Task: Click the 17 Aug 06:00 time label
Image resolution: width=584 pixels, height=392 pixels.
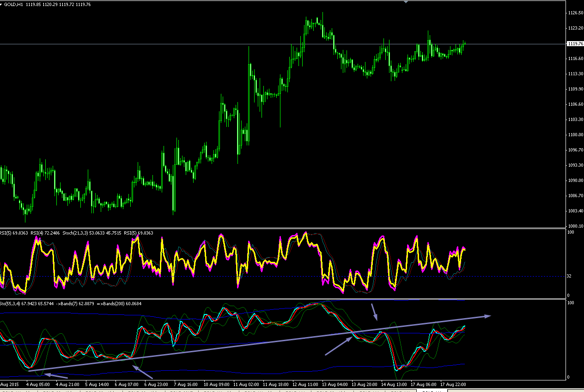Action: (x=424, y=384)
